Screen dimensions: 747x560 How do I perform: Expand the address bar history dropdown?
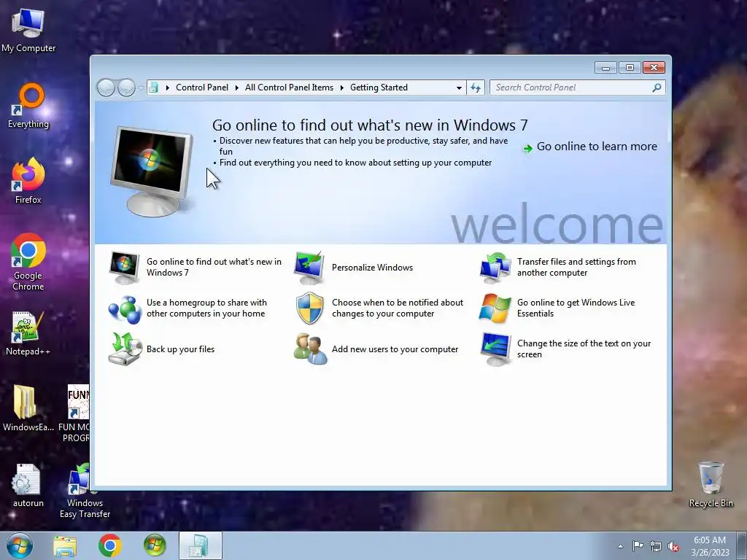click(459, 87)
